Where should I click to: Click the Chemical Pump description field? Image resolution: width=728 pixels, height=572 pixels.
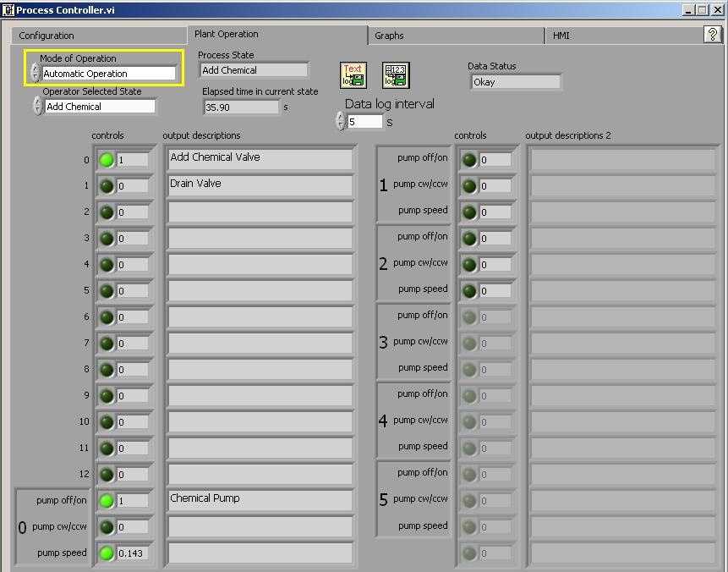(x=260, y=501)
